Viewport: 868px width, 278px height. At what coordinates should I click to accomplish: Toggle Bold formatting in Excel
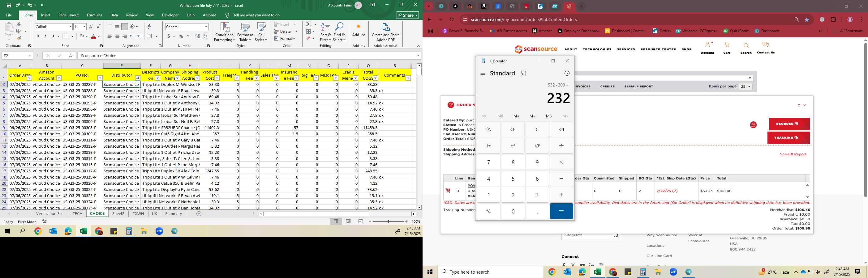tap(38, 36)
